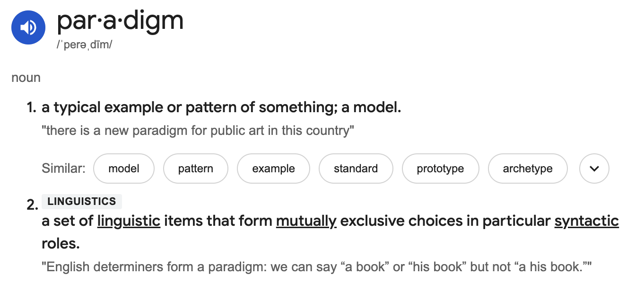
Task: Play the paradigm pronunciation audio
Action: 28,27
